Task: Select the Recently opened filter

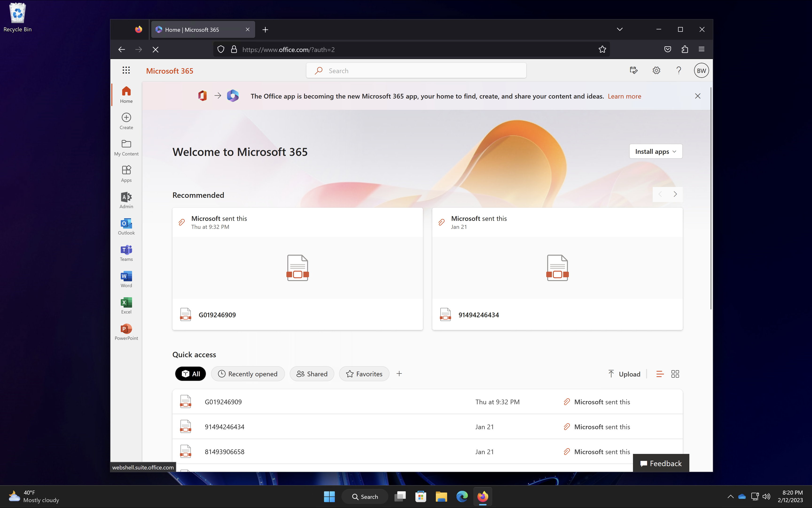Action: pos(248,374)
